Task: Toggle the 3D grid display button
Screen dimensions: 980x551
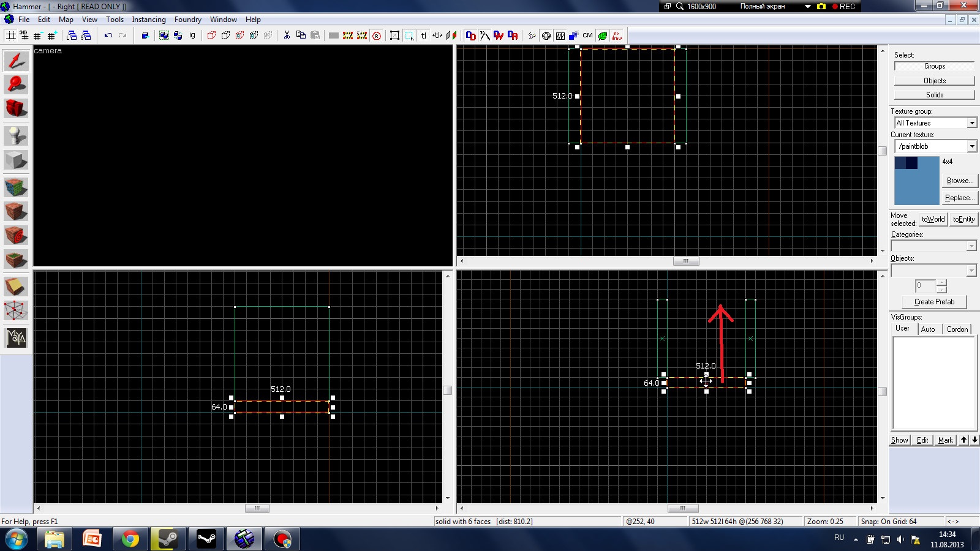Action: point(24,36)
